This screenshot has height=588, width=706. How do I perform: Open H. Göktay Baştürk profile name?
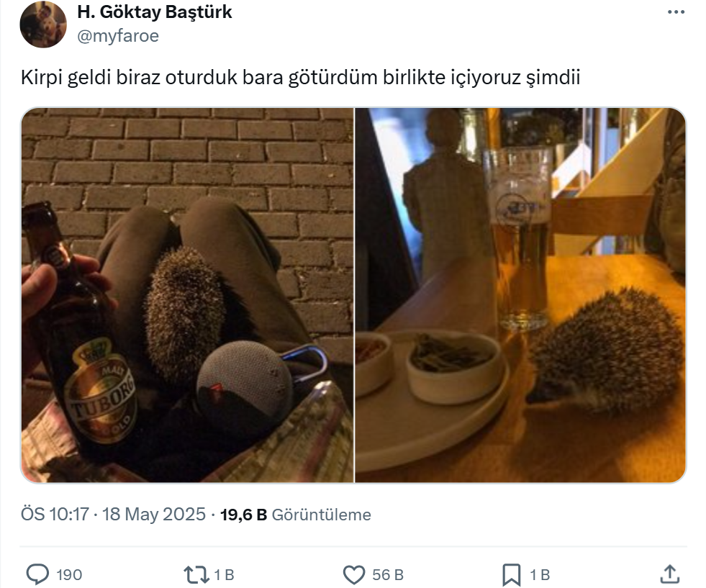click(155, 12)
